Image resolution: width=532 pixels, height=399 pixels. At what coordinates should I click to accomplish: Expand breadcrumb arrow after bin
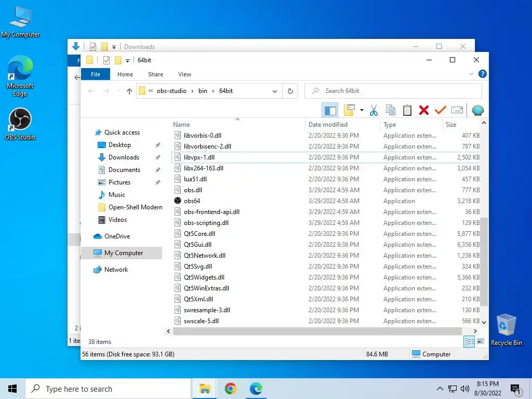click(x=213, y=91)
